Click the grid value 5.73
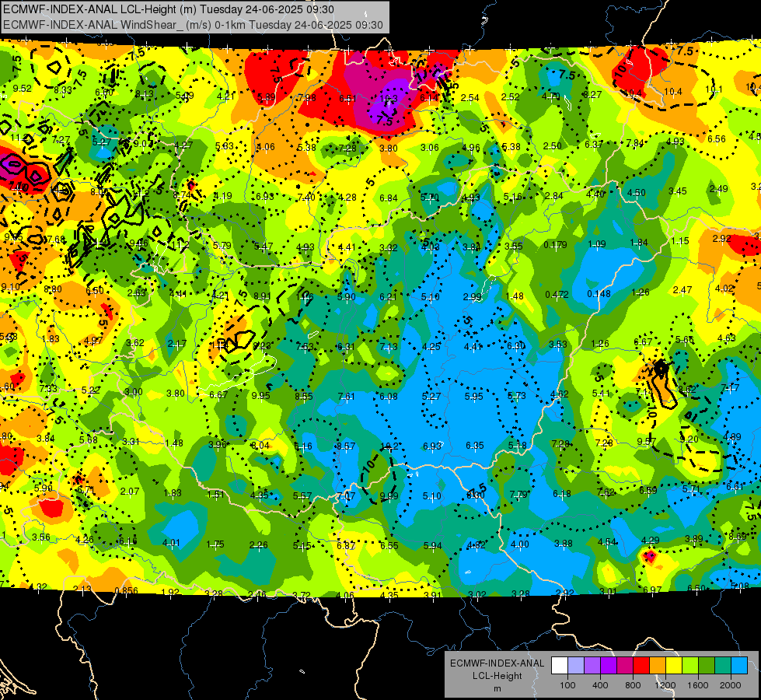This screenshot has height=700, width=761. (x=516, y=395)
